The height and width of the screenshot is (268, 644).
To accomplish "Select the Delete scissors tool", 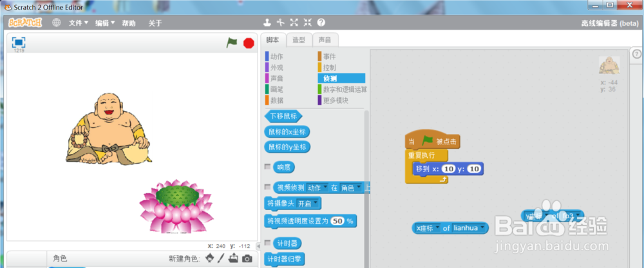I will click(x=281, y=23).
